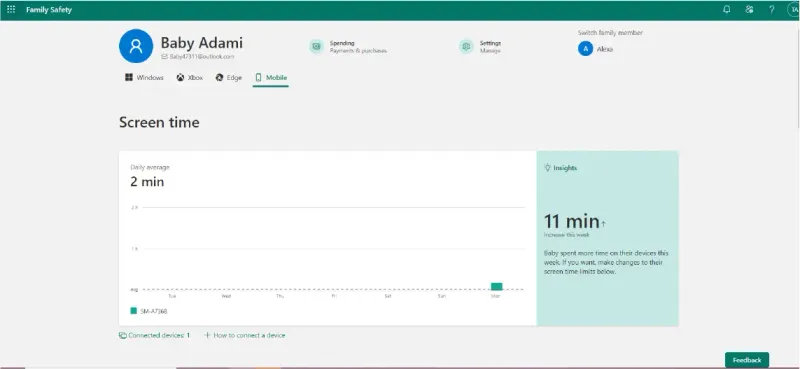
Task: Open the notifications bell icon
Action: 727,10
